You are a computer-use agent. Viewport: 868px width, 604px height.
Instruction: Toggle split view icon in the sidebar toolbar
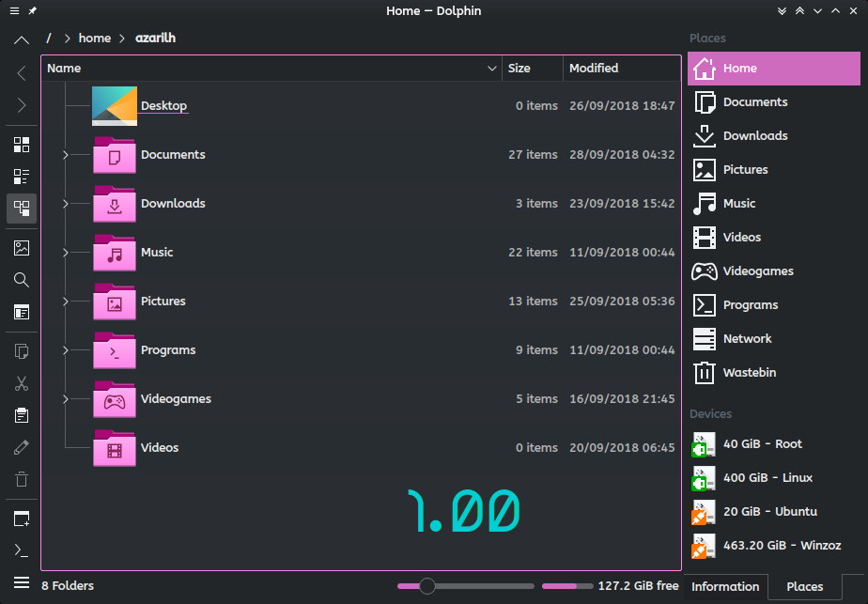(22, 312)
